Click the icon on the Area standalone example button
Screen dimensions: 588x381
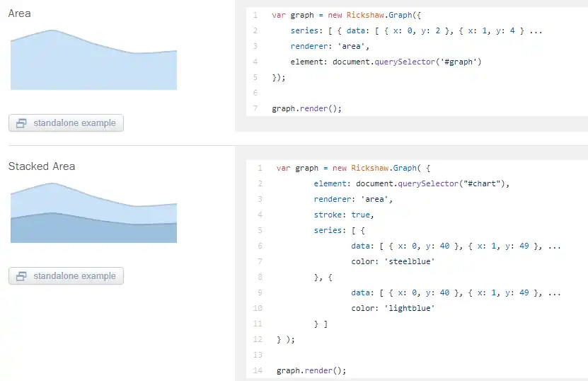[x=21, y=123]
